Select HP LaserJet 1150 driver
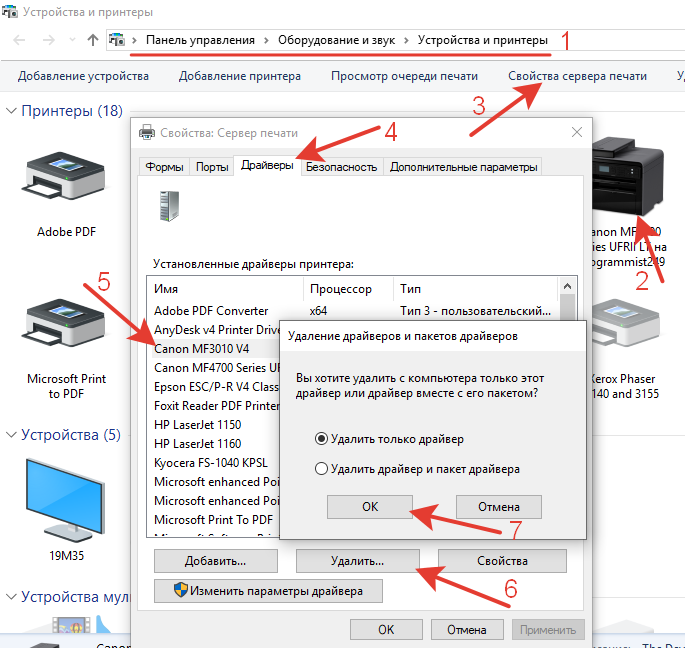Screen dimensions: 685x648 [216, 425]
